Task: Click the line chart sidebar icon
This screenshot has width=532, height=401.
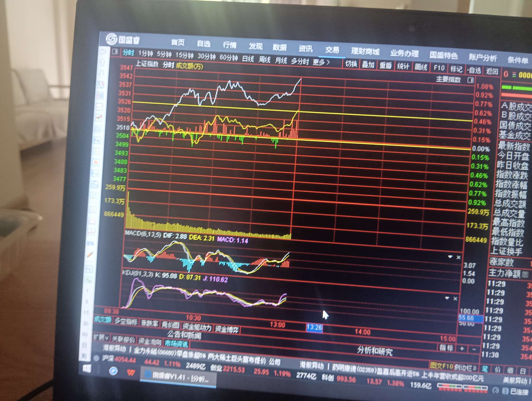Action: 100,107
